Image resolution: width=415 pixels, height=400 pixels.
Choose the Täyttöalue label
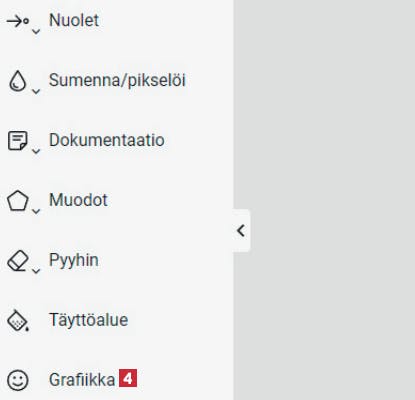tap(89, 320)
